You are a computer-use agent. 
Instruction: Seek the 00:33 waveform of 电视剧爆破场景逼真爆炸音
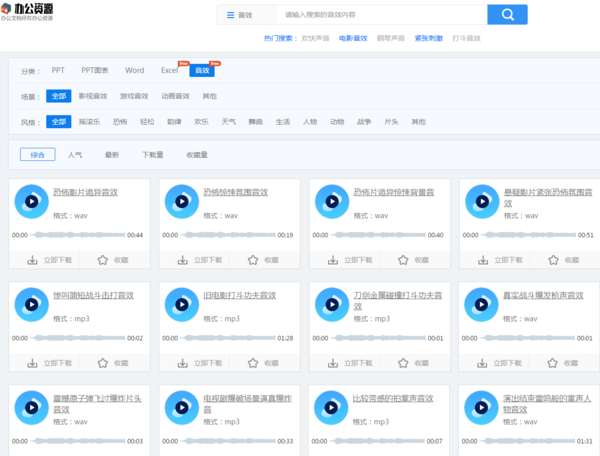tap(228, 441)
